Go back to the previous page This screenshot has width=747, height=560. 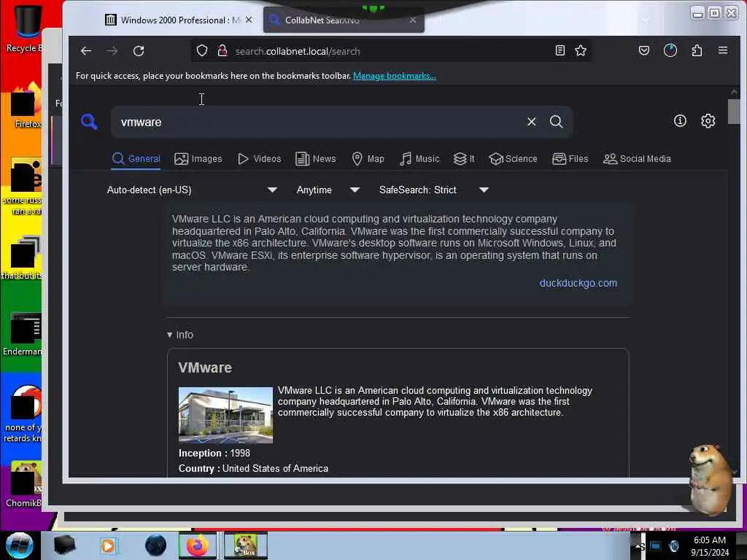tap(86, 51)
